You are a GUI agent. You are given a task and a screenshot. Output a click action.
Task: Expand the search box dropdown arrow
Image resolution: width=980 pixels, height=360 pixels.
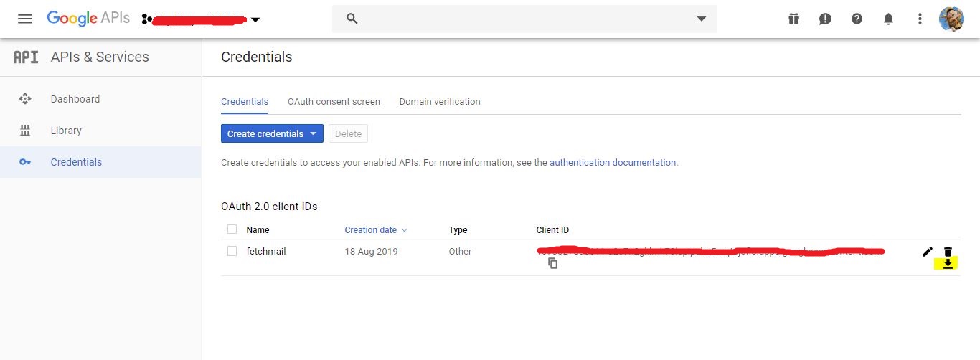(x=702, y=19)
